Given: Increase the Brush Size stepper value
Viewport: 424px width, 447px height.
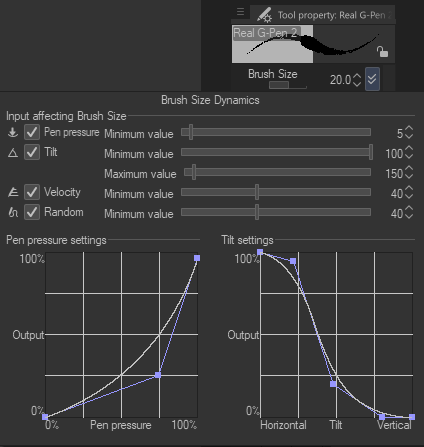Looking at the screenshot, I should point(357,76).
